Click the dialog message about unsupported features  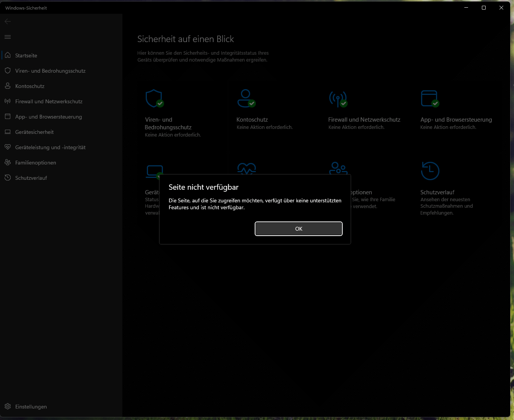[255, 204]
